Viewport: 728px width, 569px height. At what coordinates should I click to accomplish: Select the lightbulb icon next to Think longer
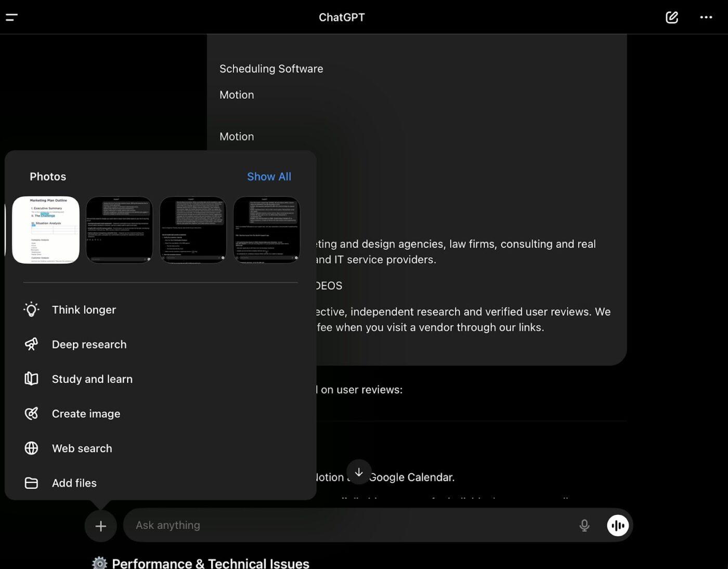[31, 309]
